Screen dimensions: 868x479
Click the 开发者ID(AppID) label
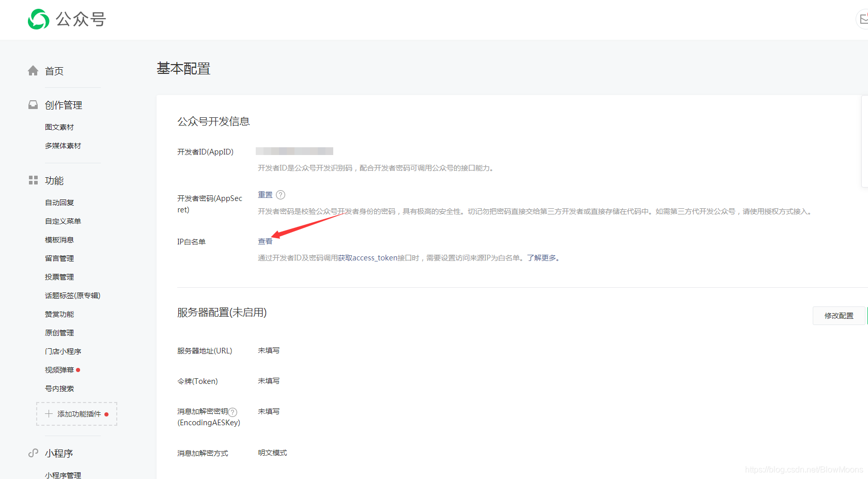pyautogui.click(x=205, y=152)
